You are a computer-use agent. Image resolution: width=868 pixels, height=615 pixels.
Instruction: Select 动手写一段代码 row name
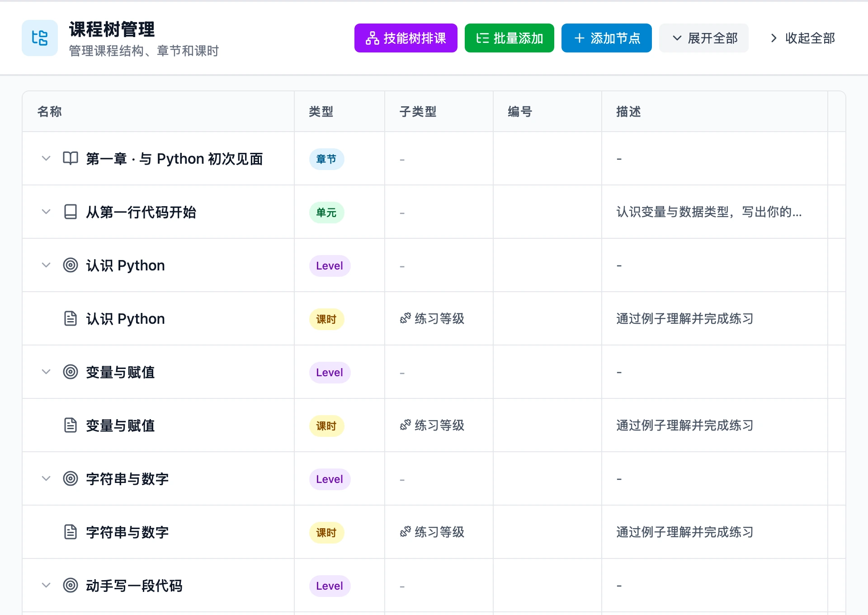coord(134,586)
